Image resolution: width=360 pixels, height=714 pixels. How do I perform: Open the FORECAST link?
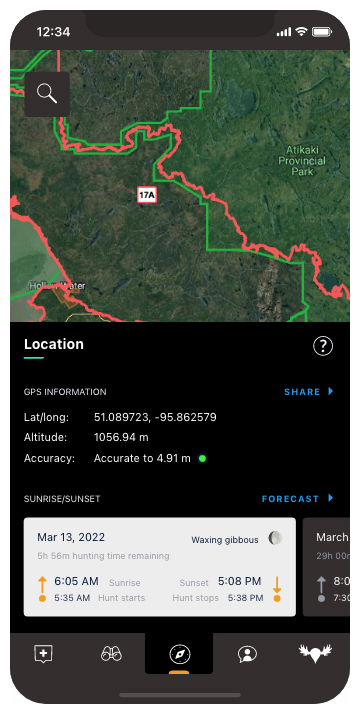[x=290, y=499]
